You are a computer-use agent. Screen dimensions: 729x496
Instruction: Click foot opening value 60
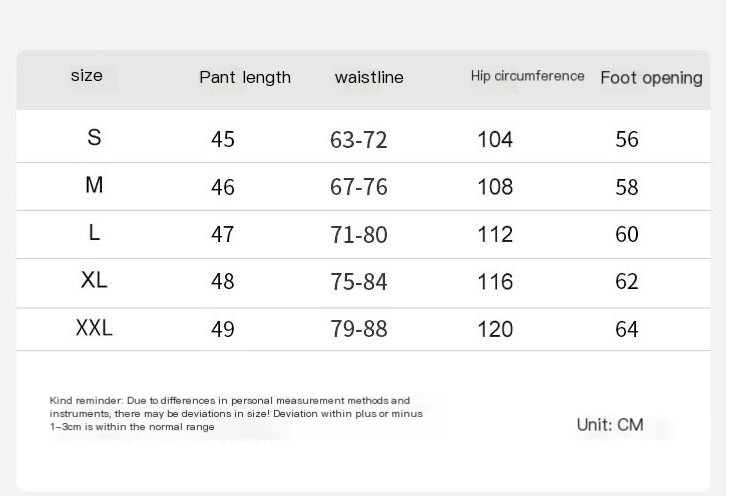627,234
